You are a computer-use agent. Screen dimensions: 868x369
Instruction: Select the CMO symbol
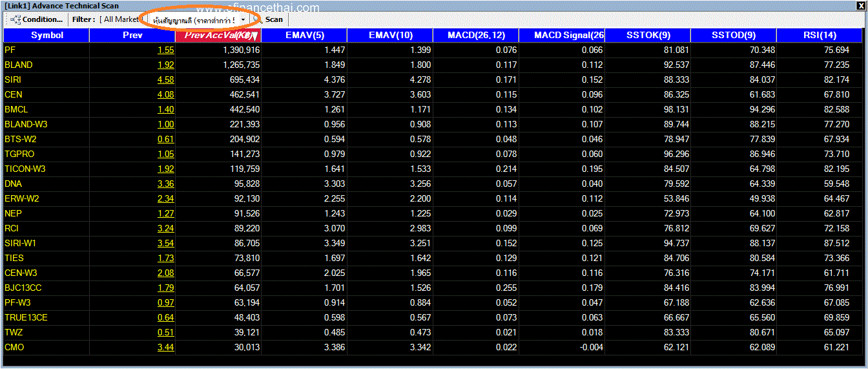(13, 347)
